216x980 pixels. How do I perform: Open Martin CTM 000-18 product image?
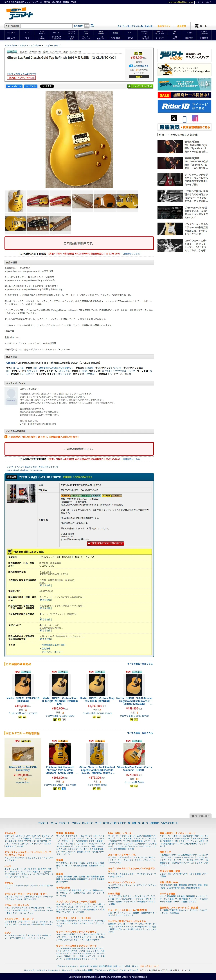(x=23, y=685)
